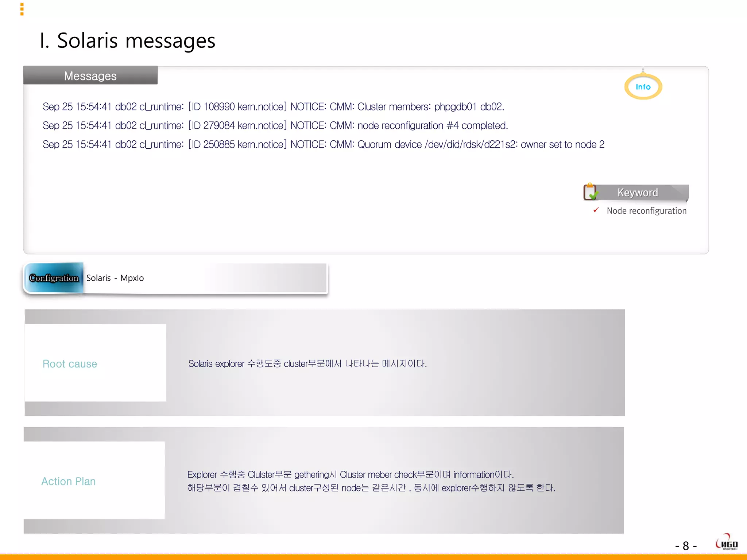Click the Keyword clipboard checkmark icon
This screenshot has height=560, width=747.
click(x=591, y=192)
